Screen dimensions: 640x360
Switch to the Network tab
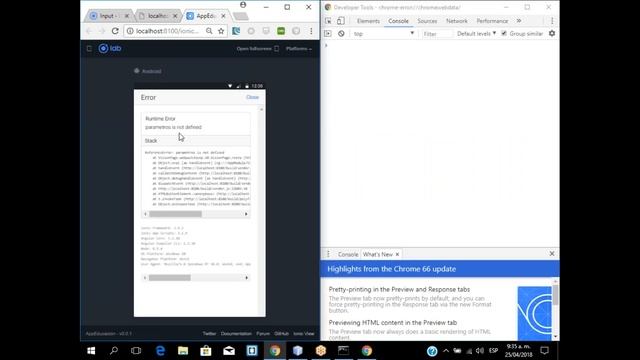click(457, 21)
